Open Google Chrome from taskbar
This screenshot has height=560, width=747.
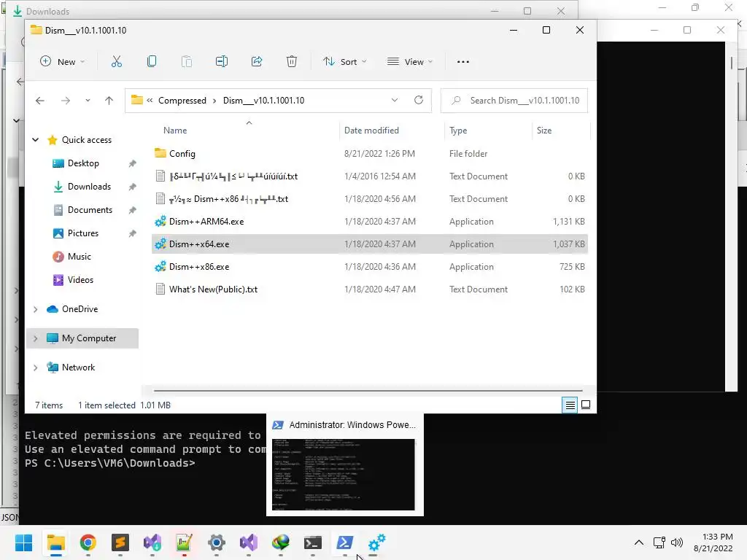(x=88, y=542)
